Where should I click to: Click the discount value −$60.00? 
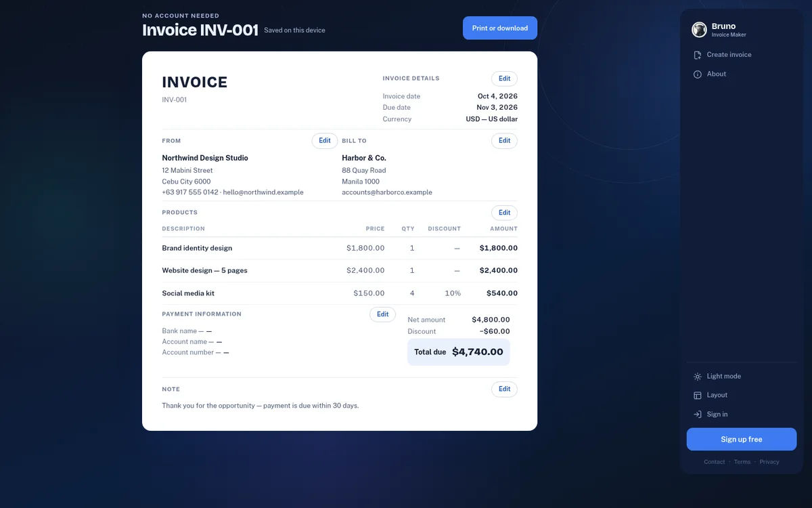click(495, 331)
